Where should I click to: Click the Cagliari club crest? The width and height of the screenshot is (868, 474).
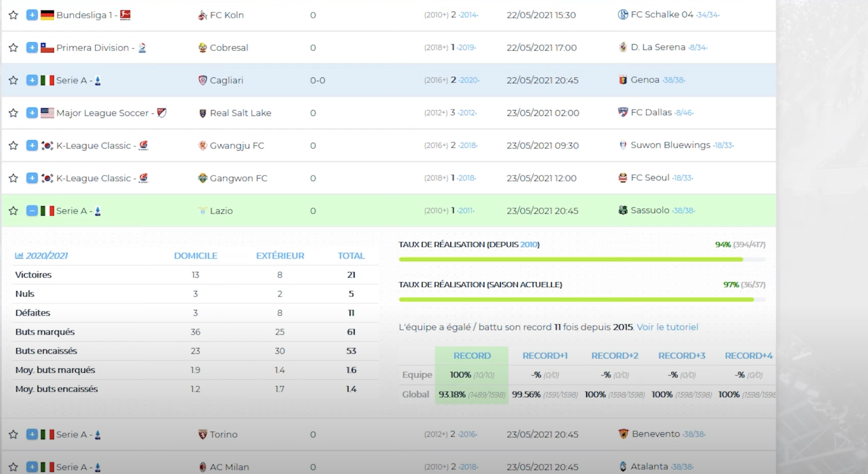202,80
